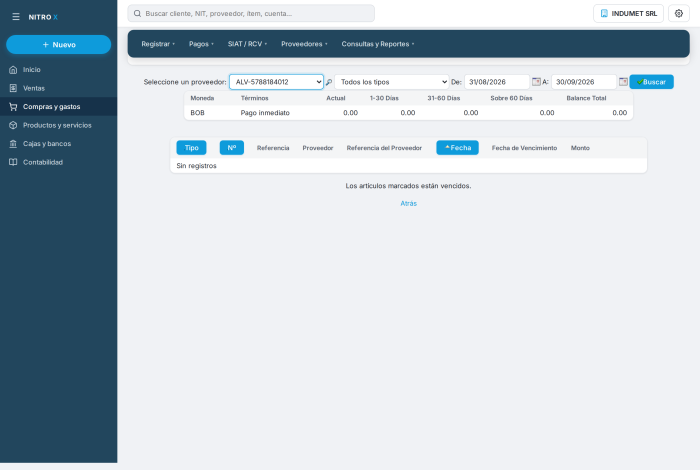
Task: Click the Fecha de Vencimiento header
Action: tap(525, 148)
